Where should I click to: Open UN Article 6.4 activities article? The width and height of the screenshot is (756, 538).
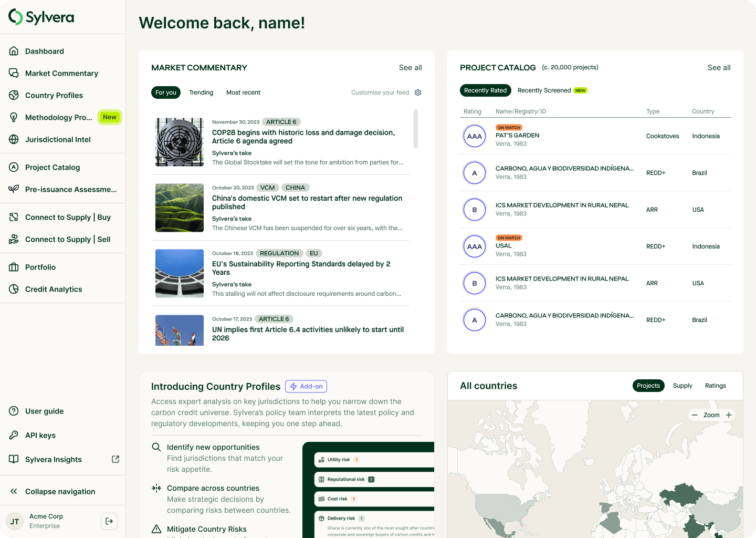click(308, 334)
